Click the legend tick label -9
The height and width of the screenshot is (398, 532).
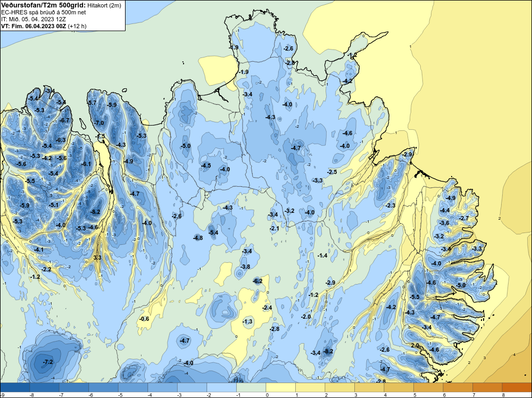(x=3, y=395)
